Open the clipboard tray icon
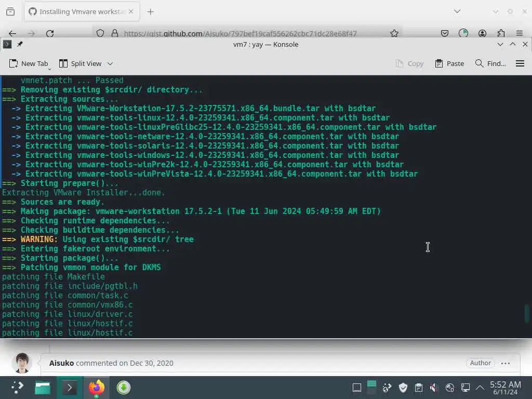The image size is (532, 399). pos(419,388)
